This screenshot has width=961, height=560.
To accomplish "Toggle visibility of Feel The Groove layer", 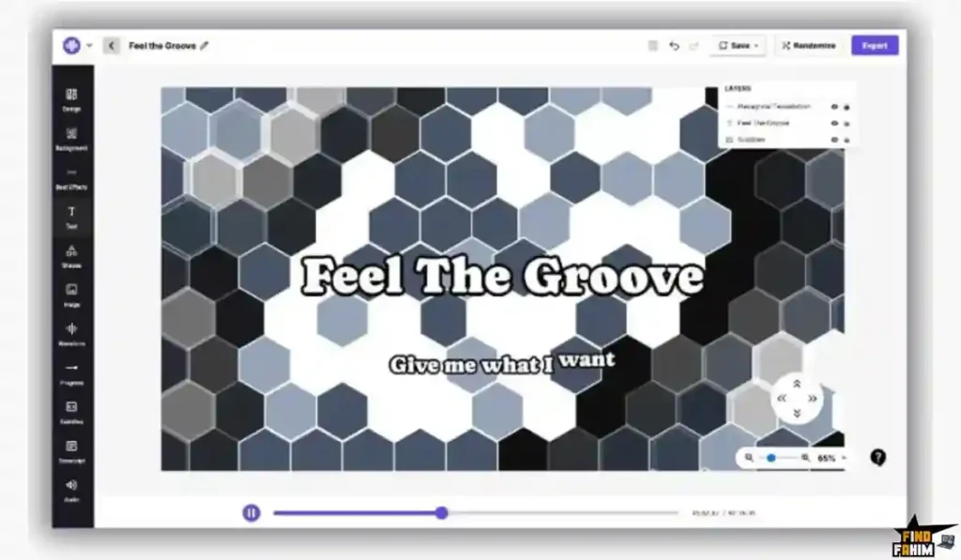I will [x=835, y=123].
